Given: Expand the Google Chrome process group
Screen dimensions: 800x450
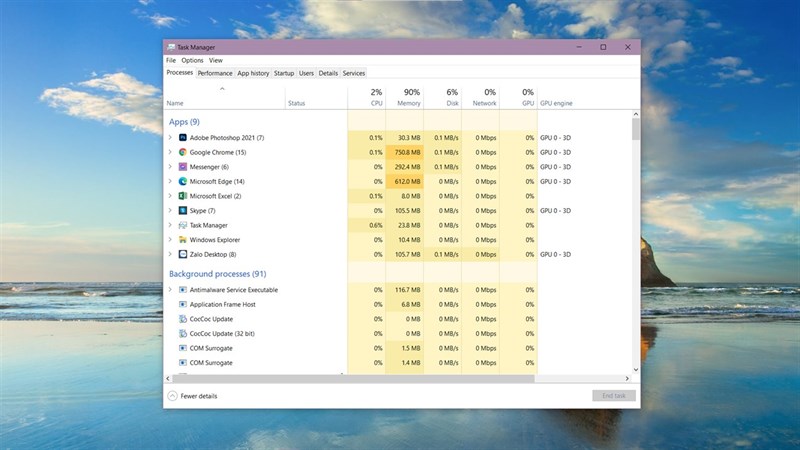Looking at the screenshot, I should [x=170, y=152].
